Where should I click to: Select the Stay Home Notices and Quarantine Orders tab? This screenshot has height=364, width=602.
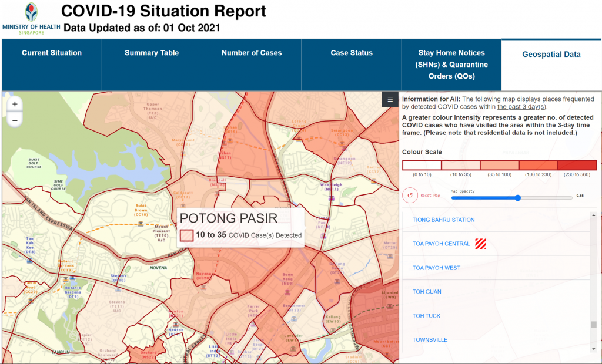450,65
